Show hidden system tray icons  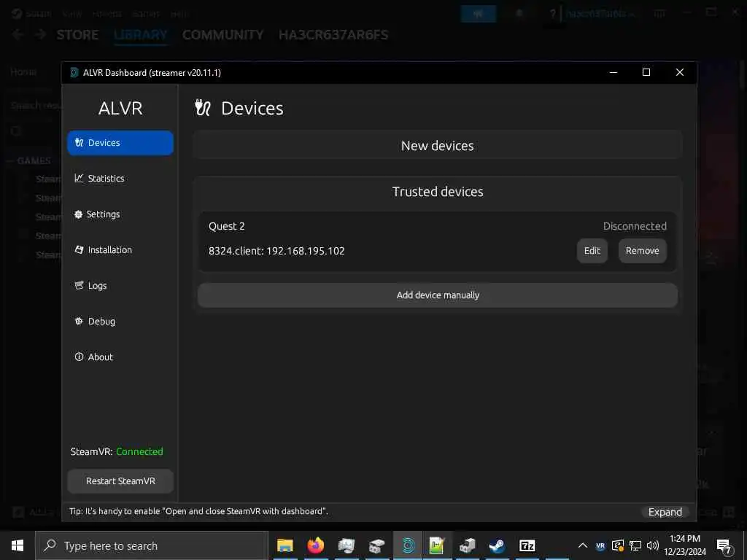583,545
